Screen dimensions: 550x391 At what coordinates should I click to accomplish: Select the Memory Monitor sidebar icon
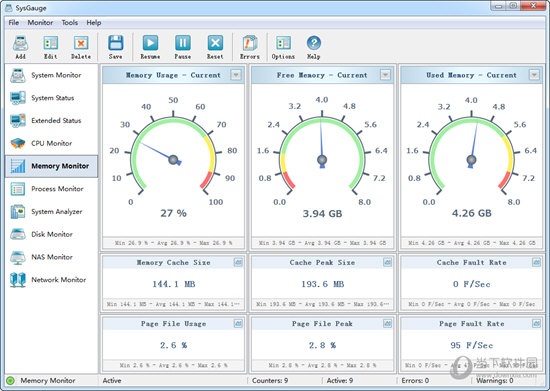[x=18, y=166]
